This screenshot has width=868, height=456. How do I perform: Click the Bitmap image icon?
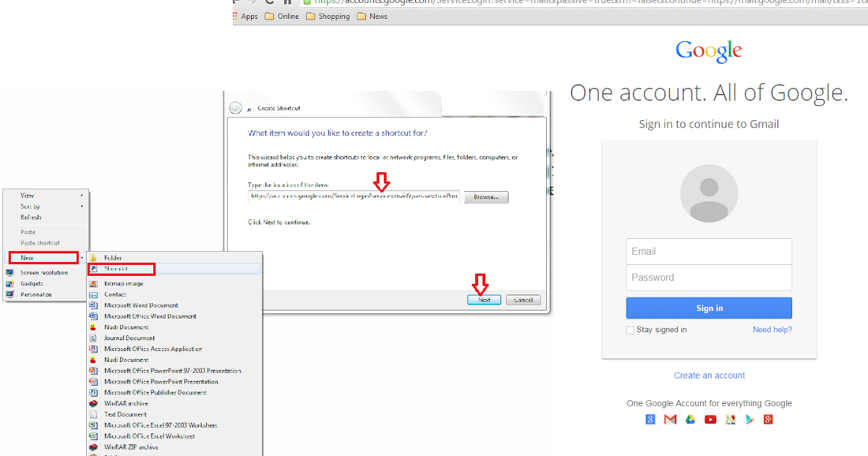point(93,284)
